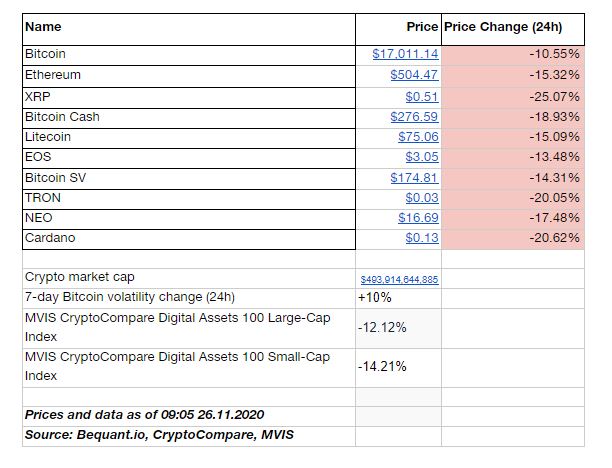Screen dimensions: 612x468
Task: Select the Name column header cell
Action: 42,27
